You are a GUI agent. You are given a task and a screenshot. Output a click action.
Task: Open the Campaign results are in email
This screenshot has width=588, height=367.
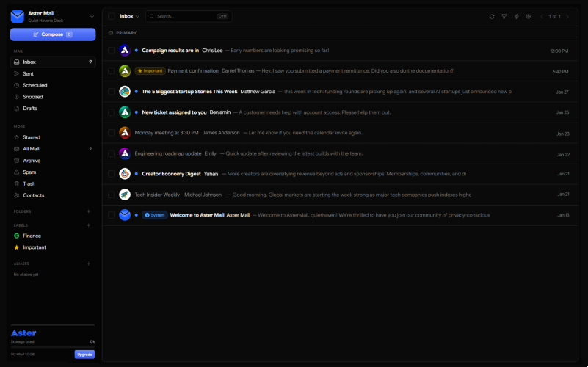(x=340, y=50)
